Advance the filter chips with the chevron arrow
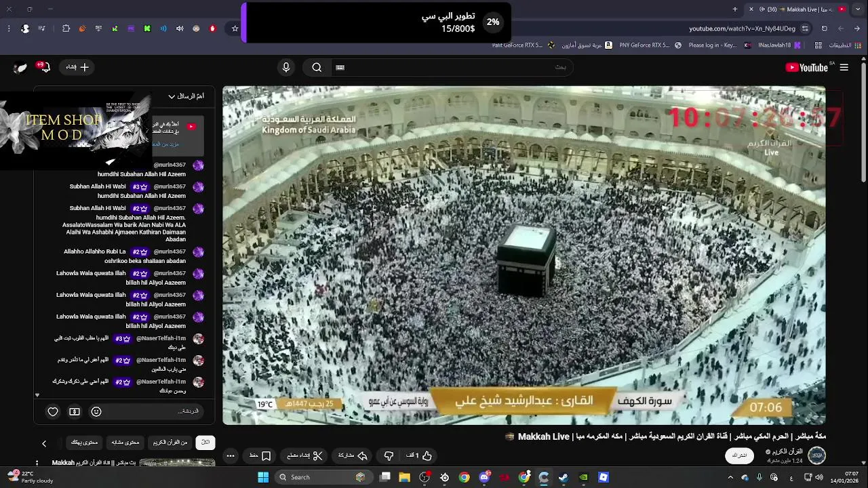 [x=44, y=443]
